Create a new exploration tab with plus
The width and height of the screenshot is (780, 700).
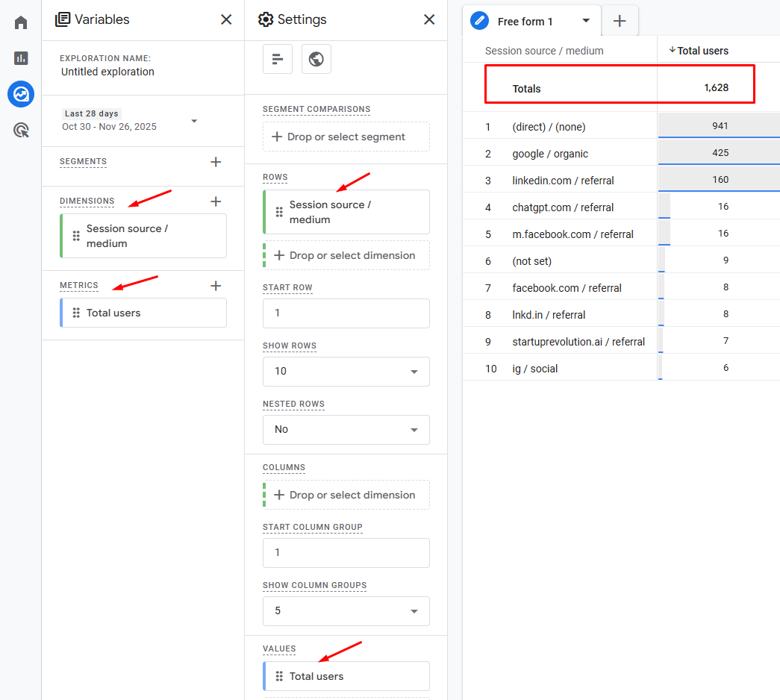(x=620, y=20)
